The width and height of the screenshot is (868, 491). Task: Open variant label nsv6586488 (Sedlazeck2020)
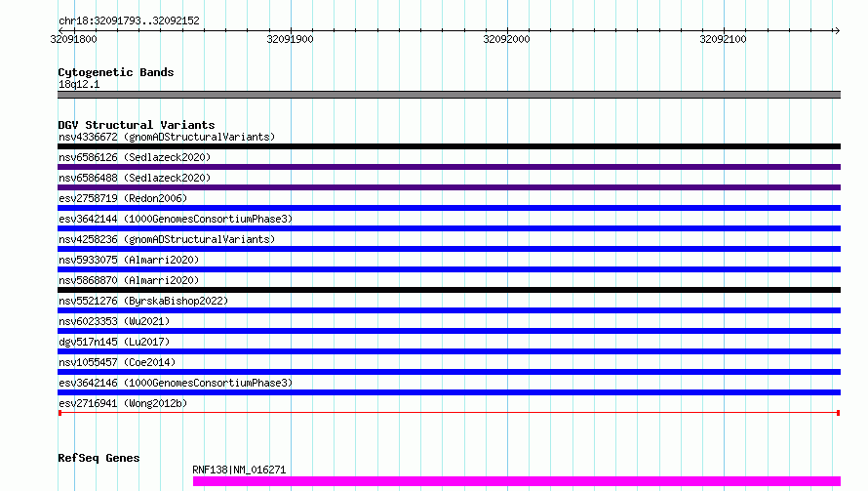tap(135, 178)
